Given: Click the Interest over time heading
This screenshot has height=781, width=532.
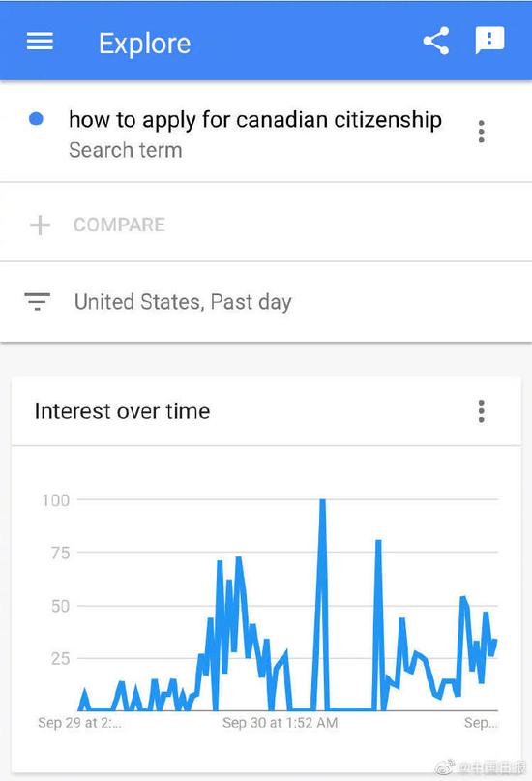Looking at the screenshot, I should [x=123, y=411].
